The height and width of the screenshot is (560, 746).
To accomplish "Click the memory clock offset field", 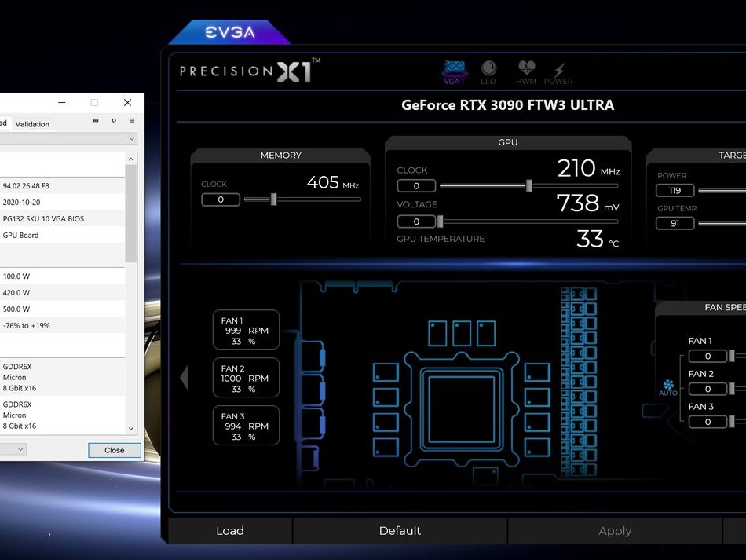I will (221, 199).
